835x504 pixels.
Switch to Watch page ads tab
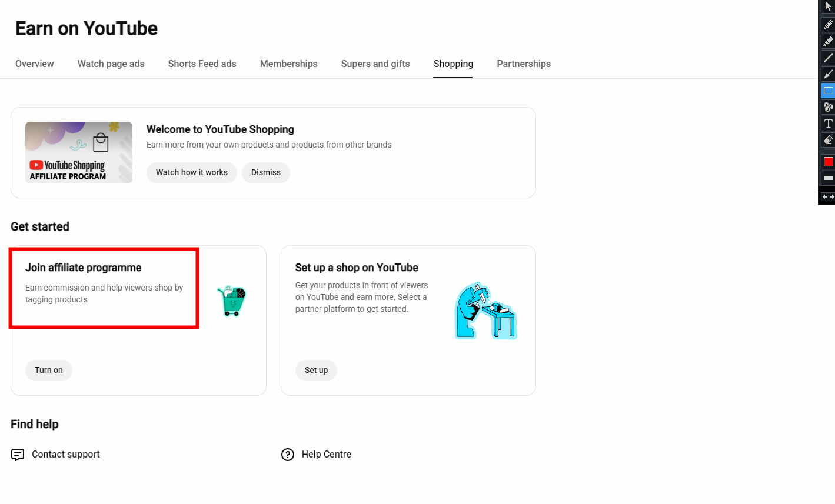(x=111, y=64)
